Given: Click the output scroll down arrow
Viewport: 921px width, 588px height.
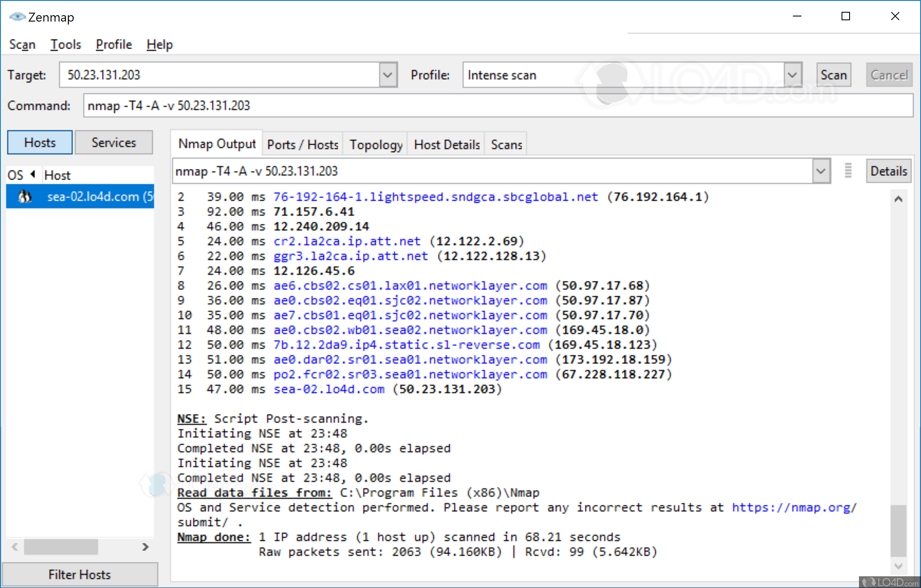Looking at the screenshot, I should coord(899,566).
